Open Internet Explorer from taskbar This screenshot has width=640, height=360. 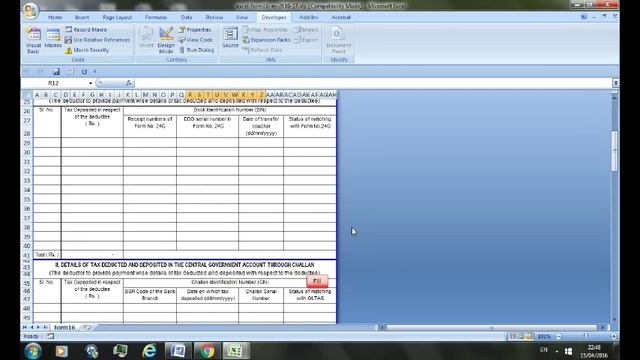(149, 351)
